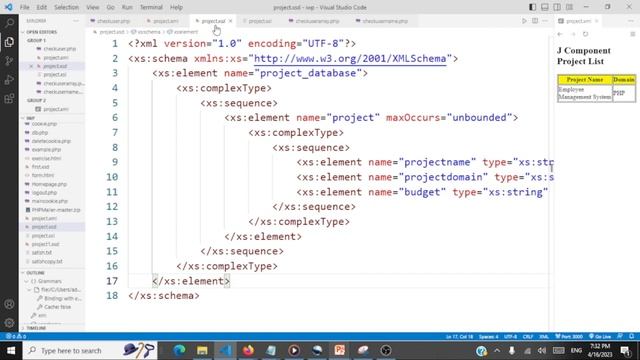Open the View menu
The image size is (640, 360).
(x=93, y=7)
